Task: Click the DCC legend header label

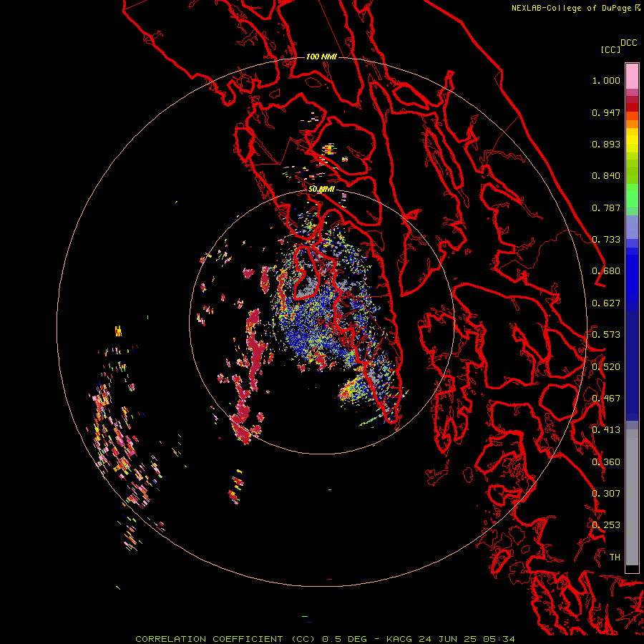Action: click(x=629, y=43)
